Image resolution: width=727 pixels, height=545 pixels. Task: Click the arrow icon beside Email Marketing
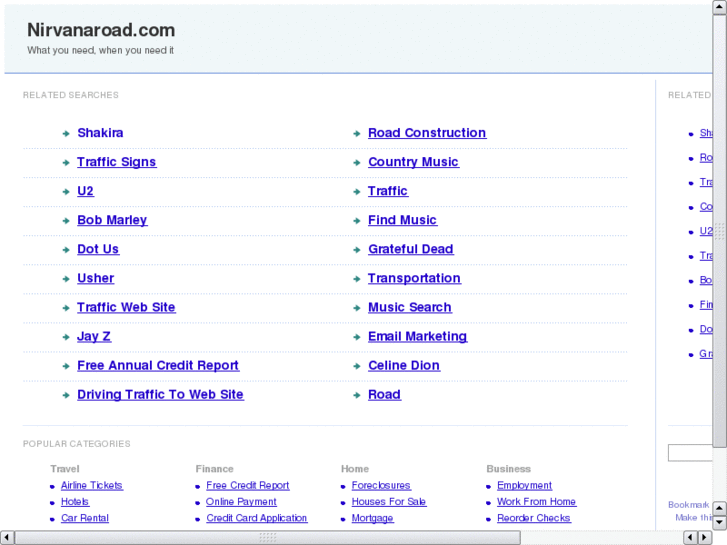[357, 338]
